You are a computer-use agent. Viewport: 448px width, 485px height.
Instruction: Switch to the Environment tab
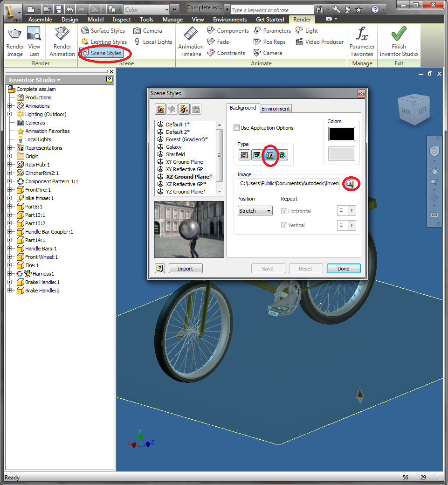276,108
